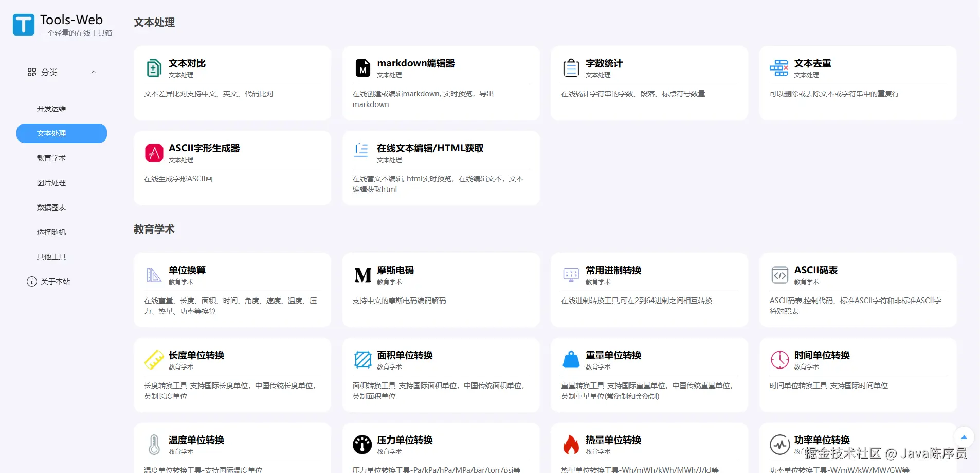
Task: Open the 常用进制转换 title link
Action: 613,270
